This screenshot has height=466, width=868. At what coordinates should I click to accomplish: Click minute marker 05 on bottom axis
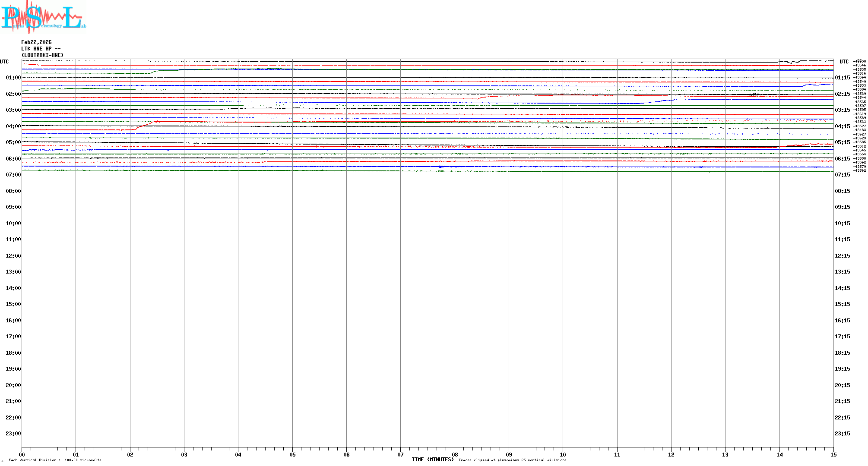[292, 454]
